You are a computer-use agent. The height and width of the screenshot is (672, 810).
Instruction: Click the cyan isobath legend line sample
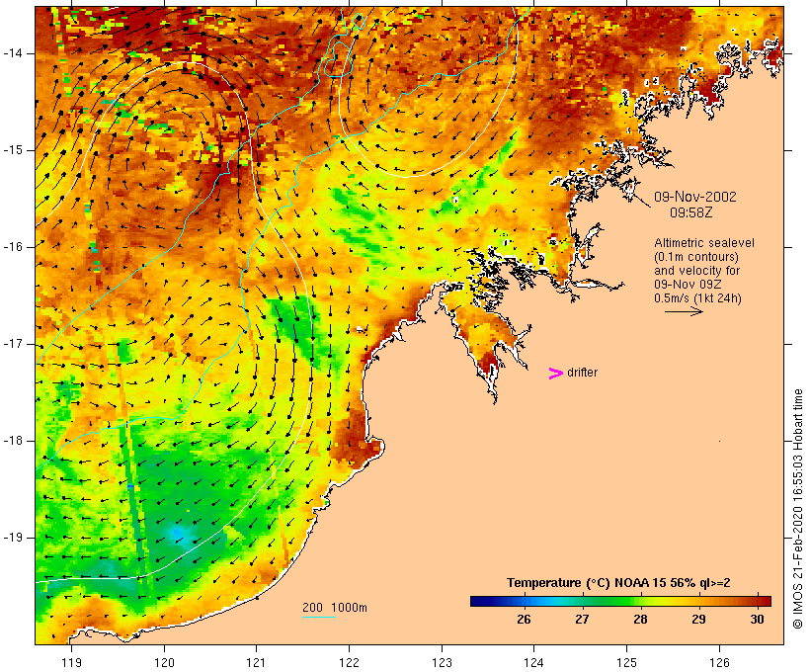(x=319, y=617)
